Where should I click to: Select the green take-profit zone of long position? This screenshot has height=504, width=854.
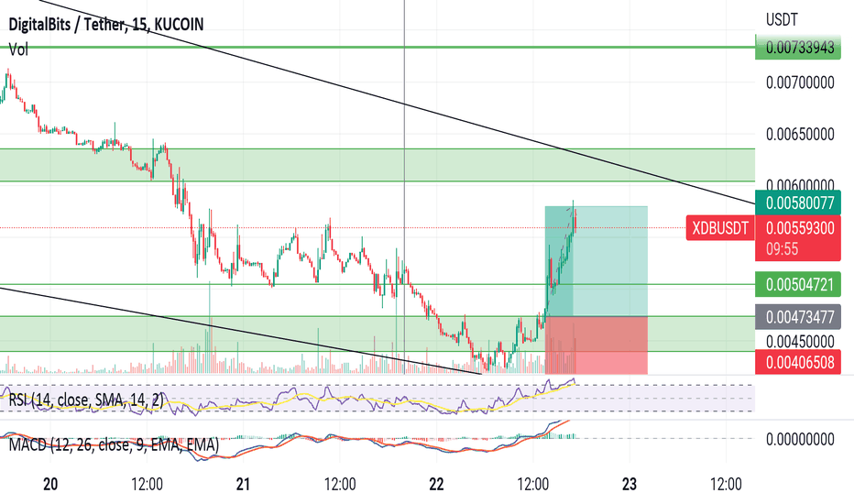pyautogui.click(x=597, y=261)
